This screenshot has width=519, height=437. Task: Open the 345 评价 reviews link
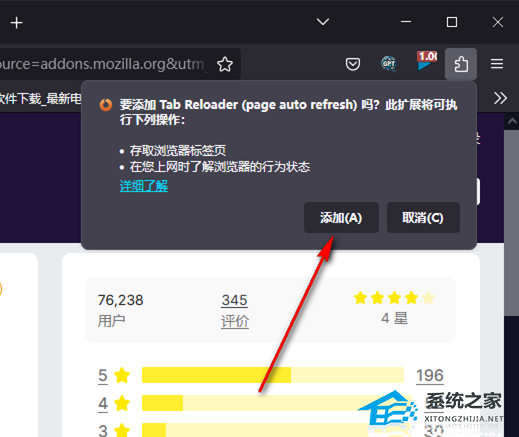[x=235, y=311]
